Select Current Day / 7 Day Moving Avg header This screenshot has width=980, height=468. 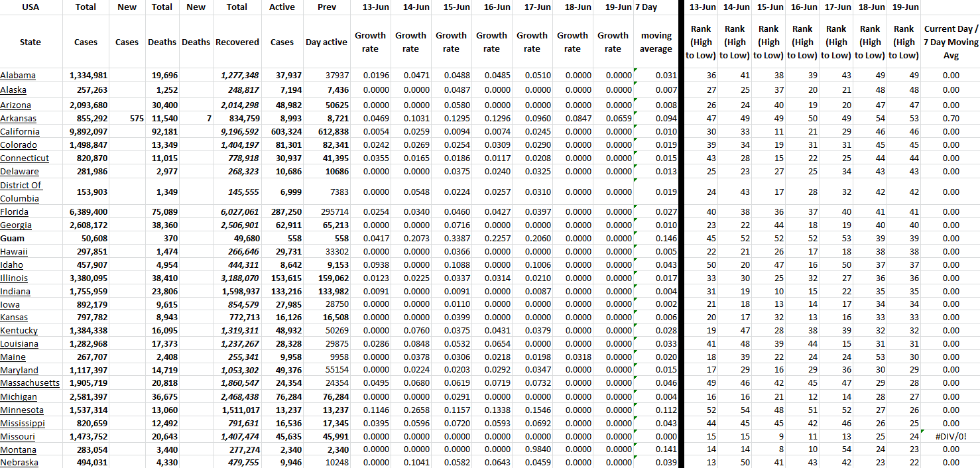(x=950, y=42)
